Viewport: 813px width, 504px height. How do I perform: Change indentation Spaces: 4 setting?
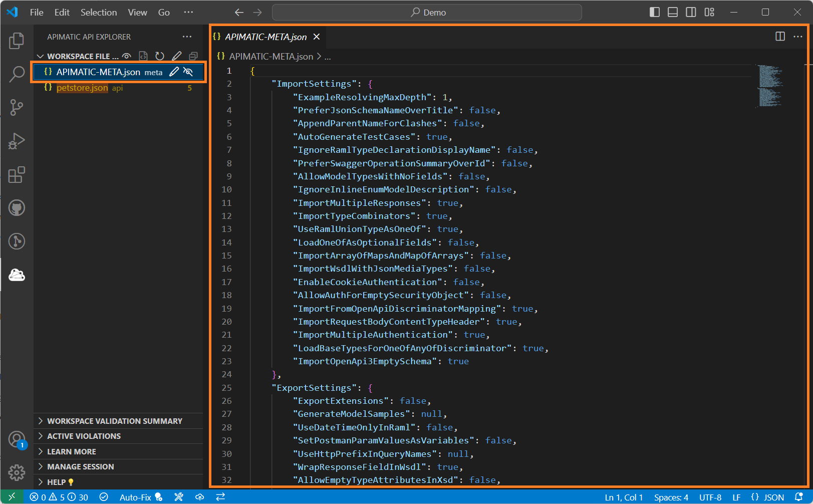671,497
